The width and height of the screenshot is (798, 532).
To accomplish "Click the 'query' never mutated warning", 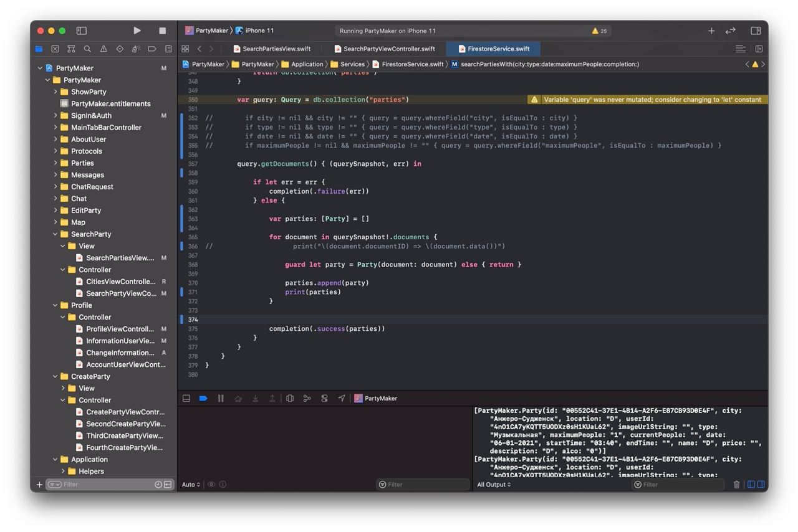I will pos(648,100).
